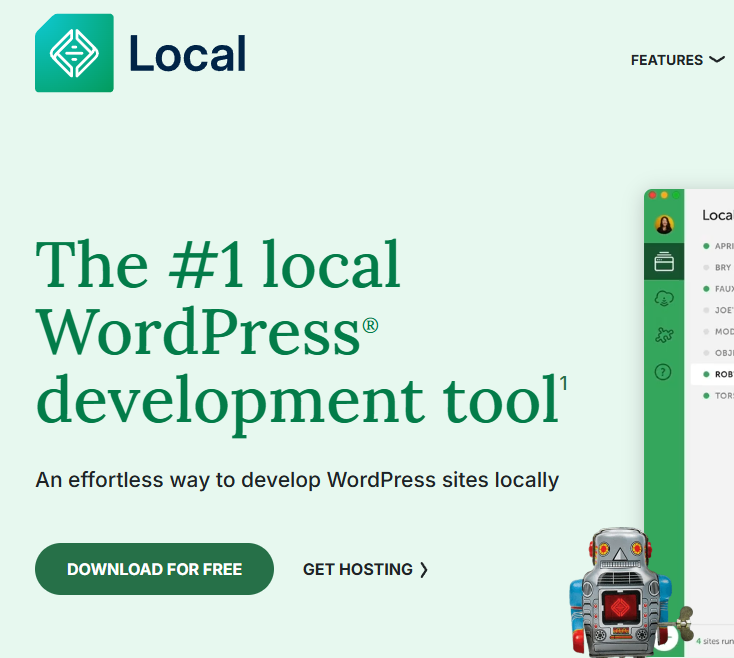Select the MOD site in the list
The width and height of the screenshot is (734, 658).
pos(719,331)
